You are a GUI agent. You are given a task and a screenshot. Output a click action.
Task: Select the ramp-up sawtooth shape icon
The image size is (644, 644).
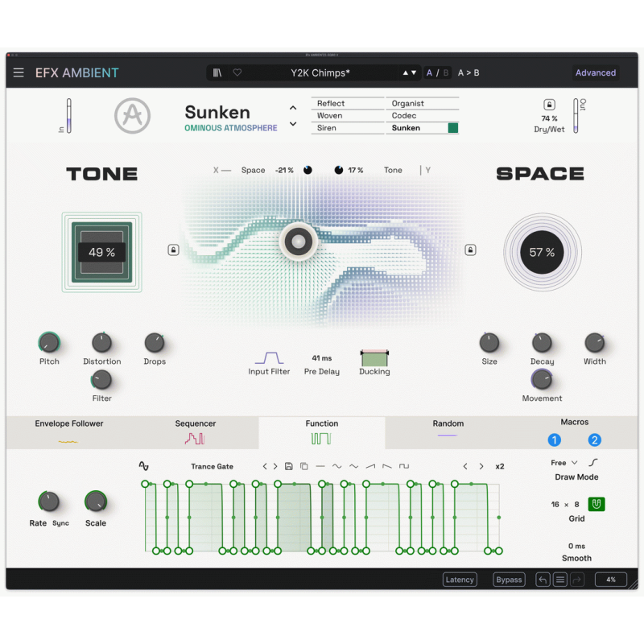(x=370, y=466)
